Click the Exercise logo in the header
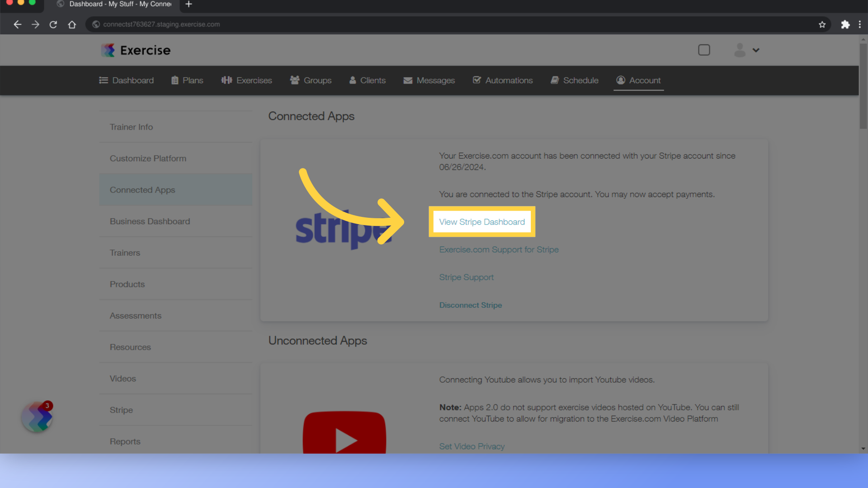 136,50
